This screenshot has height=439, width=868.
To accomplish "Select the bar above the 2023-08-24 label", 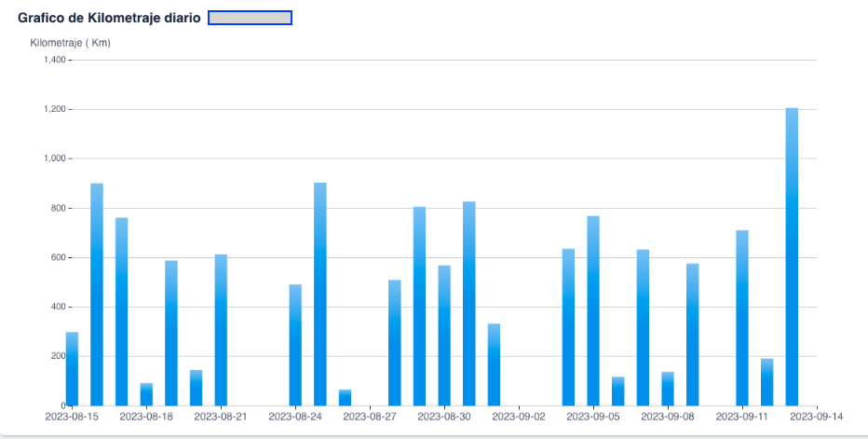I will click(x=295, y=344).
